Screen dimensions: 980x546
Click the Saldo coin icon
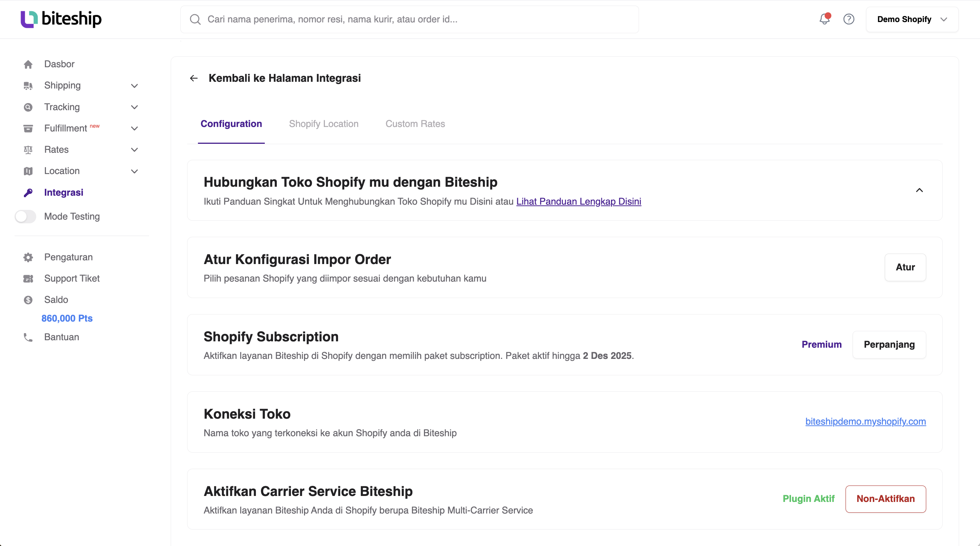pos(28,300)
